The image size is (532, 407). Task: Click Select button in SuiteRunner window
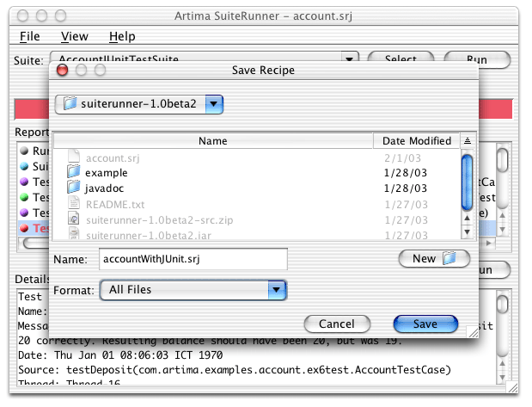[x=401, y=58]
